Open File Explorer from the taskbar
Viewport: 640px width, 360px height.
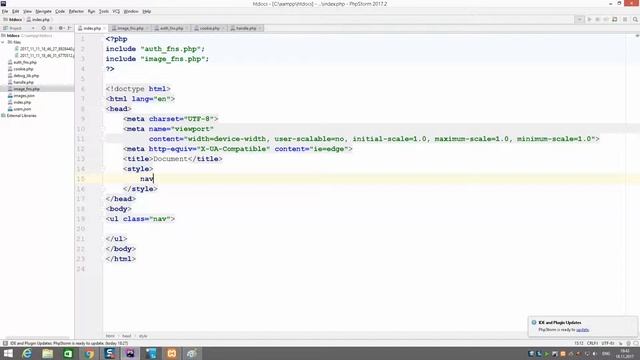pyautogui.click(x=48, y=353)
